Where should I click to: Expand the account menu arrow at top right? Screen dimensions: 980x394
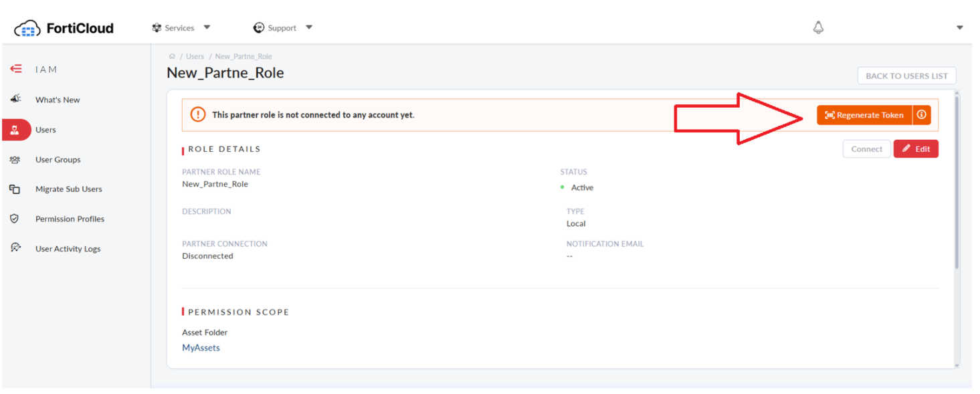point(960,28)
